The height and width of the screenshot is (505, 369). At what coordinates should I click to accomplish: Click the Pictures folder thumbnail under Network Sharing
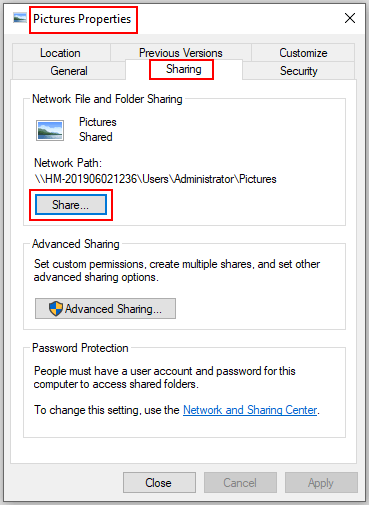(x=50, y=130)
